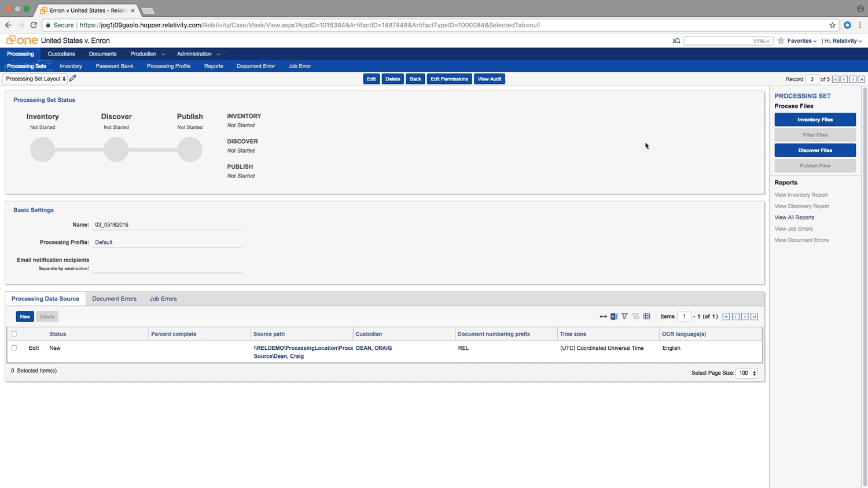This screenshot has width=868, height=488.
Task: Go to next record in record navigation
Action: pyautogui.click(x=853, y=79)
